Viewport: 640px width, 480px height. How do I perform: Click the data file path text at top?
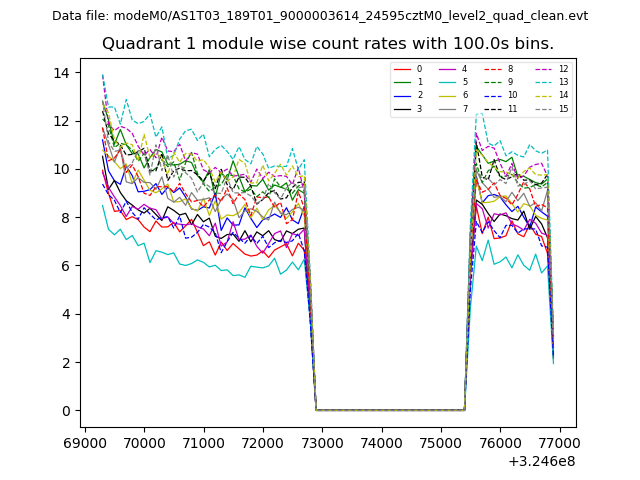320,16
